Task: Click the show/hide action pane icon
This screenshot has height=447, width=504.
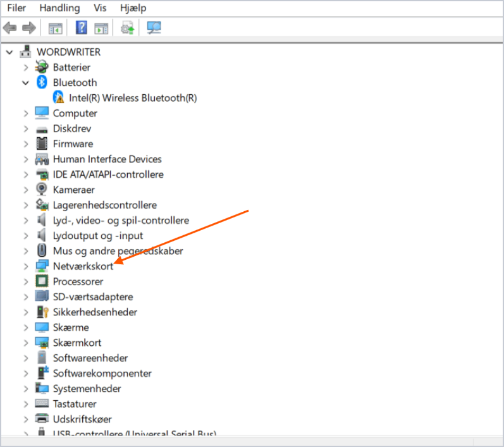Action: click(x=101, y=28)
